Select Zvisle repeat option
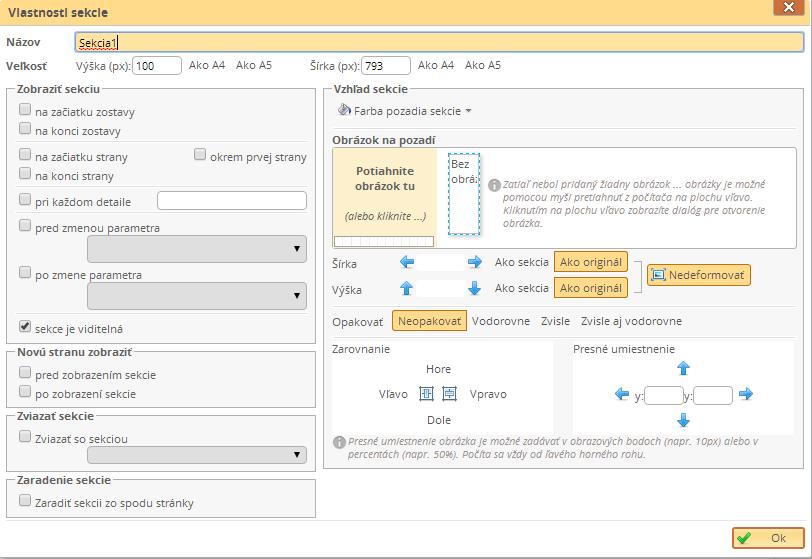Image resolution: width=812 pixels, height=559 pixels. [555, 321]
